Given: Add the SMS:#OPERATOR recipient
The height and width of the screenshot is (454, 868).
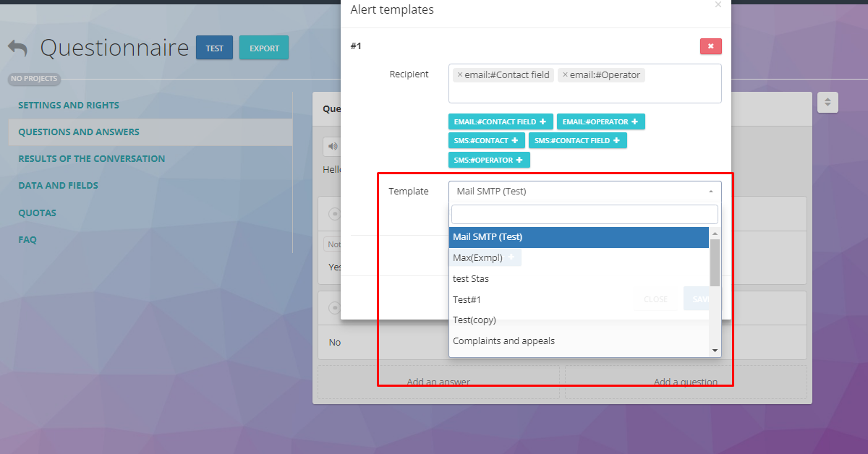Looking at the screenshot, I should coord(488,160).
